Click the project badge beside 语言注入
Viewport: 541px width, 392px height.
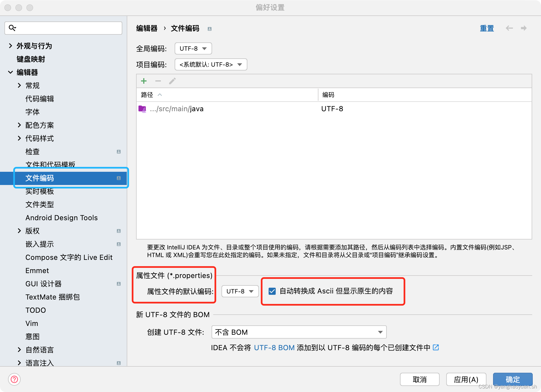coord(119,363)
